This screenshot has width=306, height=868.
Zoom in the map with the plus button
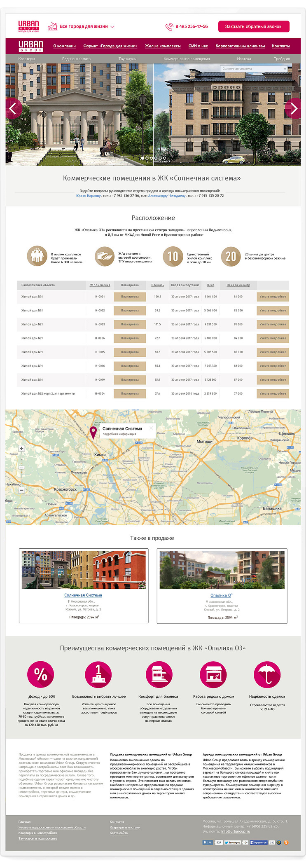(21, 448)
